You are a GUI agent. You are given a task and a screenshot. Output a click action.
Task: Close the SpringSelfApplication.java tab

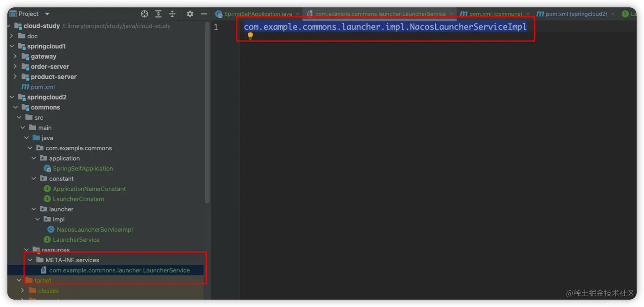coord(297,14)
